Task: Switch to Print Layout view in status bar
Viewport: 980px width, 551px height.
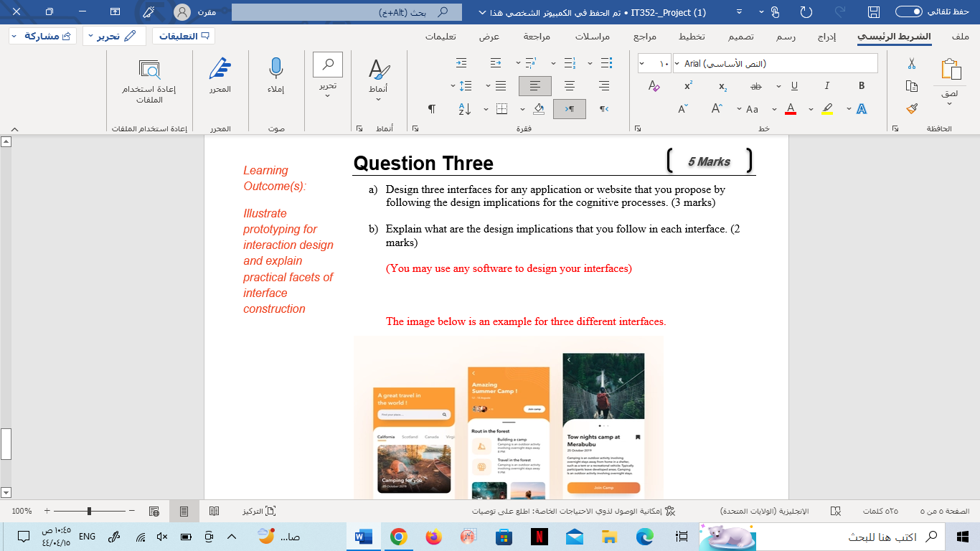Action: pos(184,511)
